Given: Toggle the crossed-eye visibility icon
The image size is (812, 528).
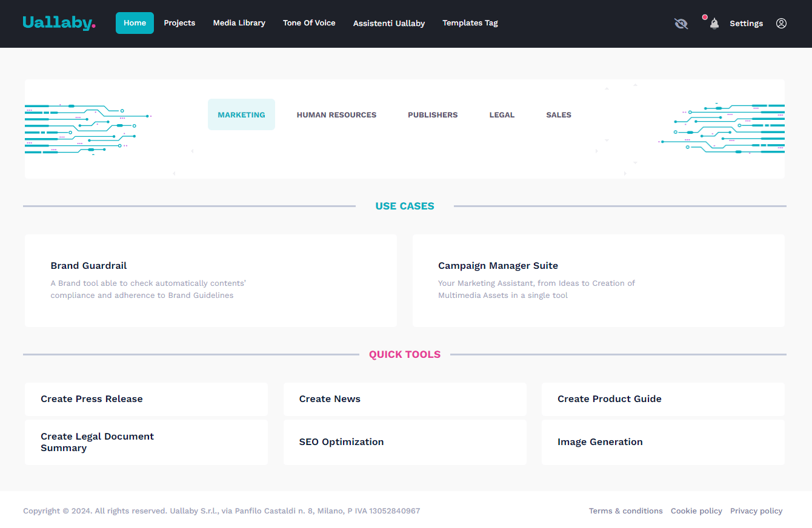Looking at the screenshot, I should point(681,24).
